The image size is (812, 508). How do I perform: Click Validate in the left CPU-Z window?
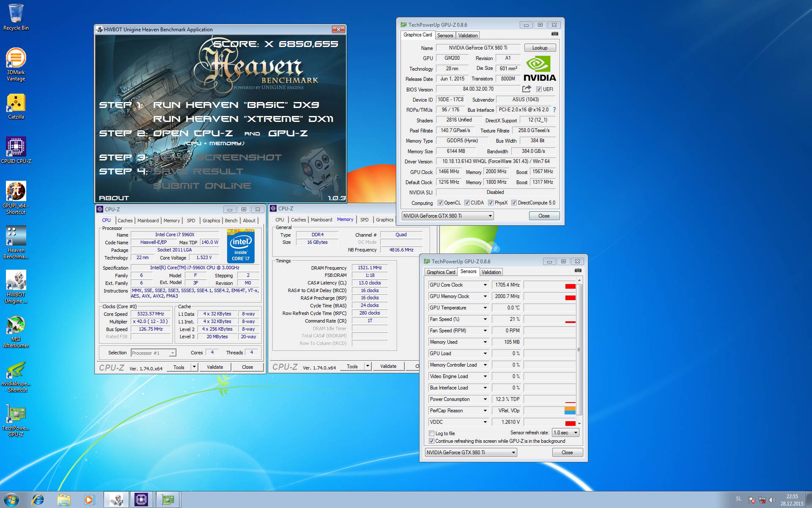pyautogui.click(x=215, y=367)
